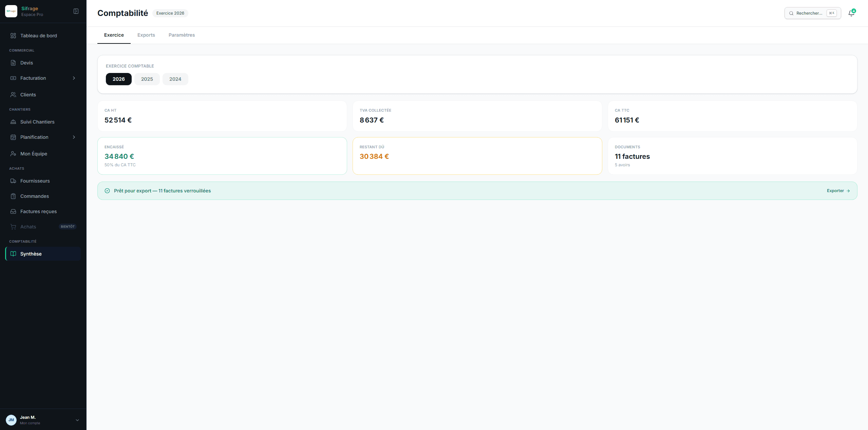Switch to the Exercice tab
The image size is (868, 430).
pos(114,35)
